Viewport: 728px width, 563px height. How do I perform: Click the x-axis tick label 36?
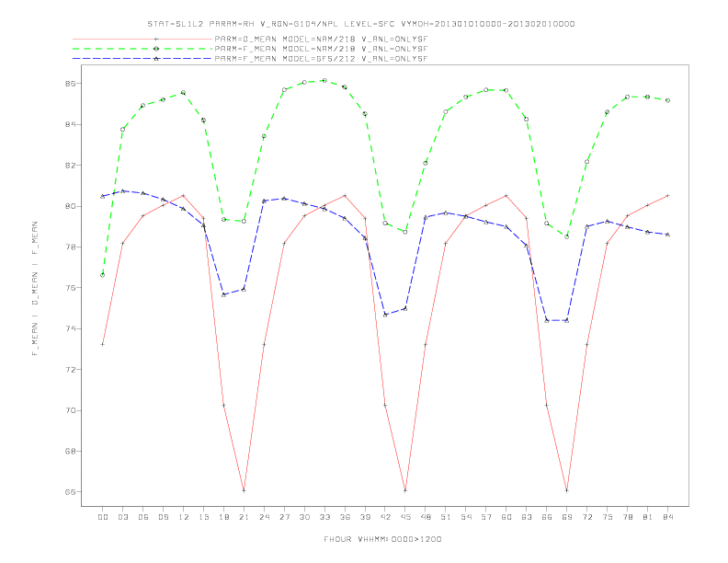coord(345,517)
